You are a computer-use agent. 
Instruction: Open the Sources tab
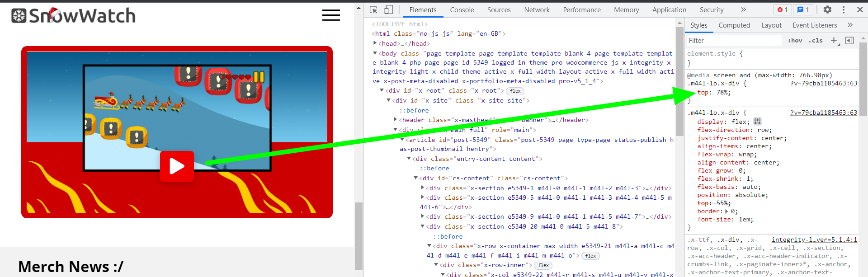(x=499, y=10)
